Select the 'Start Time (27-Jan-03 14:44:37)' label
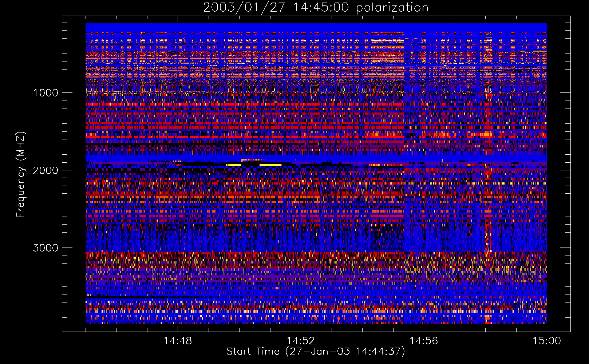Screen dimensions: 589x364 (316, 352)
